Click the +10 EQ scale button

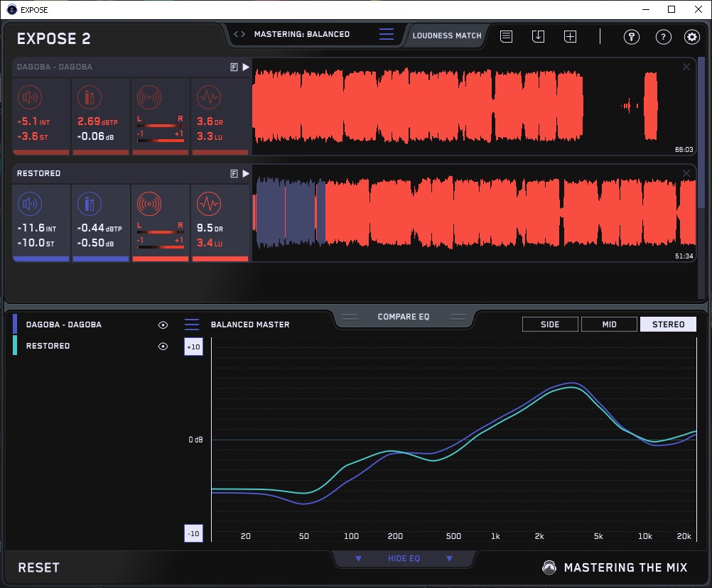pos(193,347)
